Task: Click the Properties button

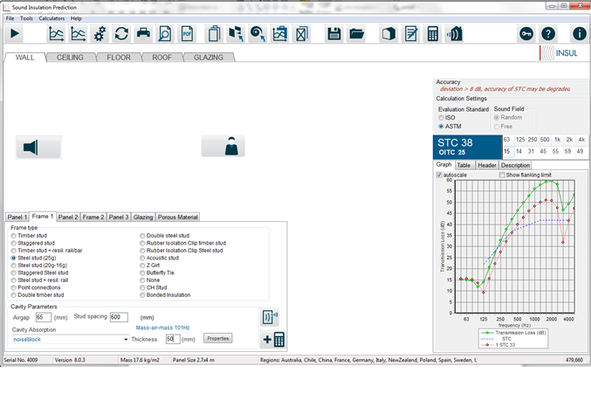Action: pos(218,338)
